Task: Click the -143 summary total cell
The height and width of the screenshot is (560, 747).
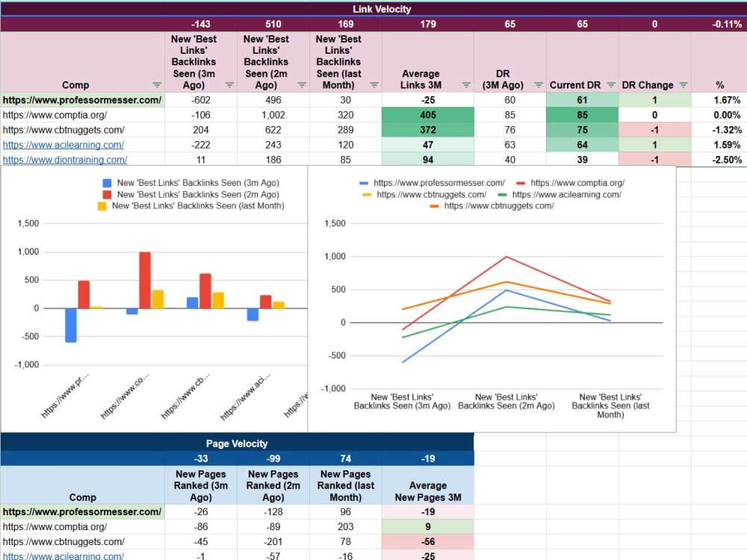Action: click(201, 24)
